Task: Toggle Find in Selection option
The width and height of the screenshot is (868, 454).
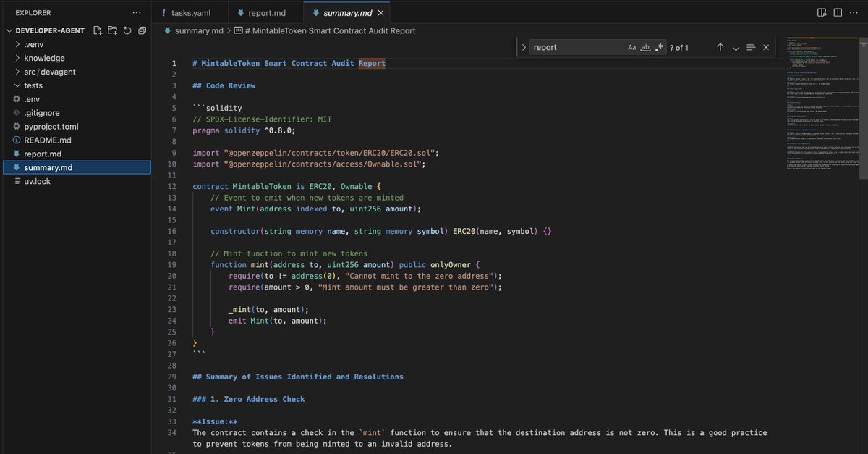Action: (x=751, y=47)
